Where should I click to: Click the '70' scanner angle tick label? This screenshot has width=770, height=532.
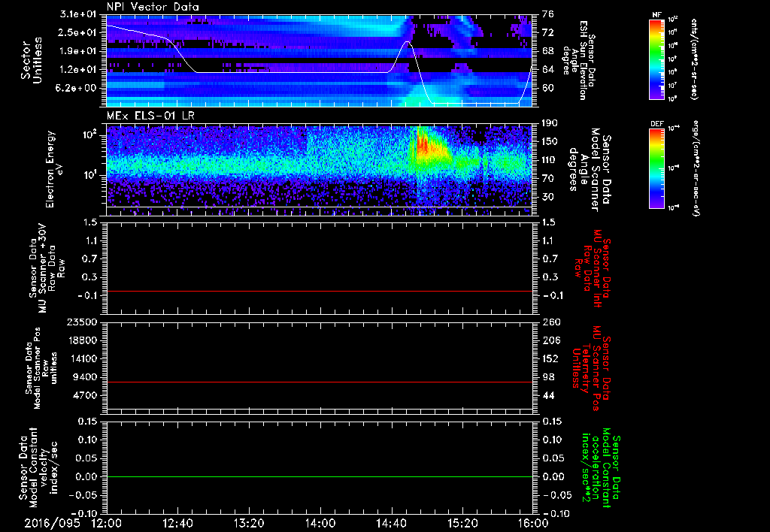[x=548, y=179]
